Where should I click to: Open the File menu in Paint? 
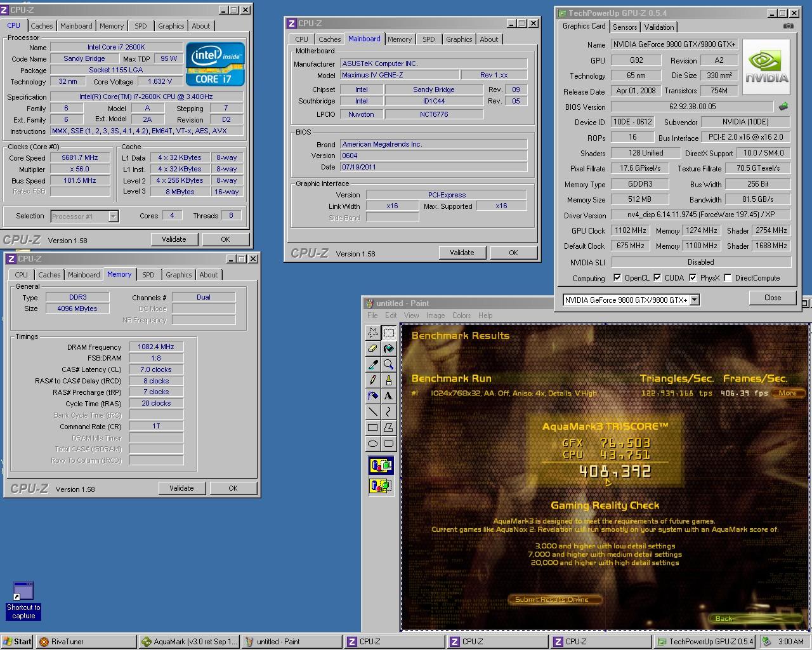point(372,315)
